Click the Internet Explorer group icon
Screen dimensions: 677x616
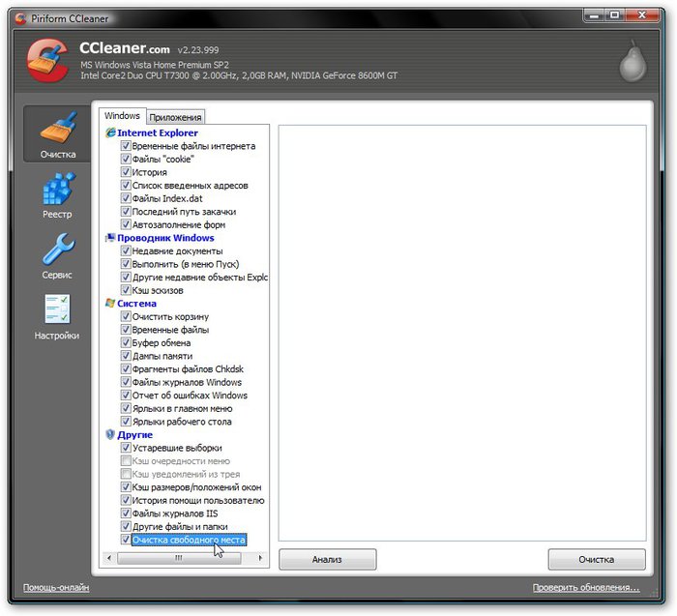click(x=110, y=132)
